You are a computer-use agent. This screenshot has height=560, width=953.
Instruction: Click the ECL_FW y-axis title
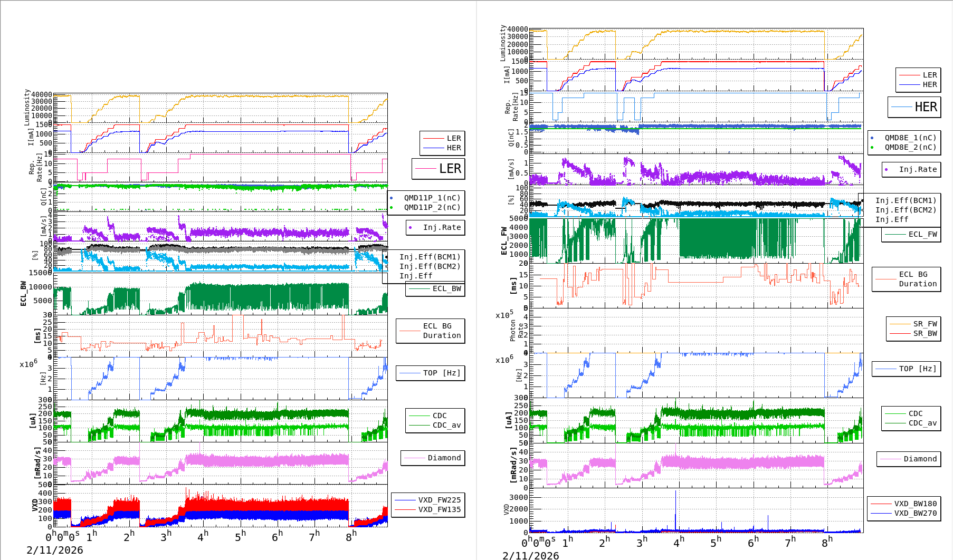504,241
